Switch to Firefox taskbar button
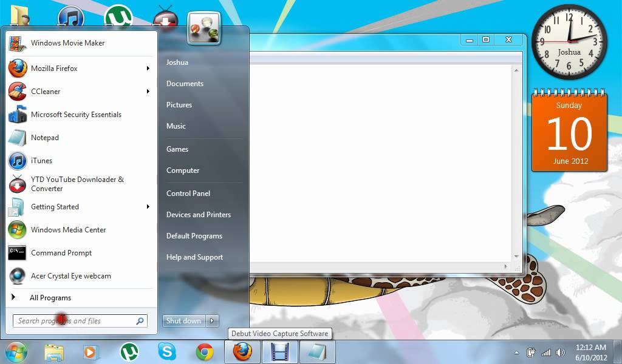The image size is (622, 364). point(242,352)
